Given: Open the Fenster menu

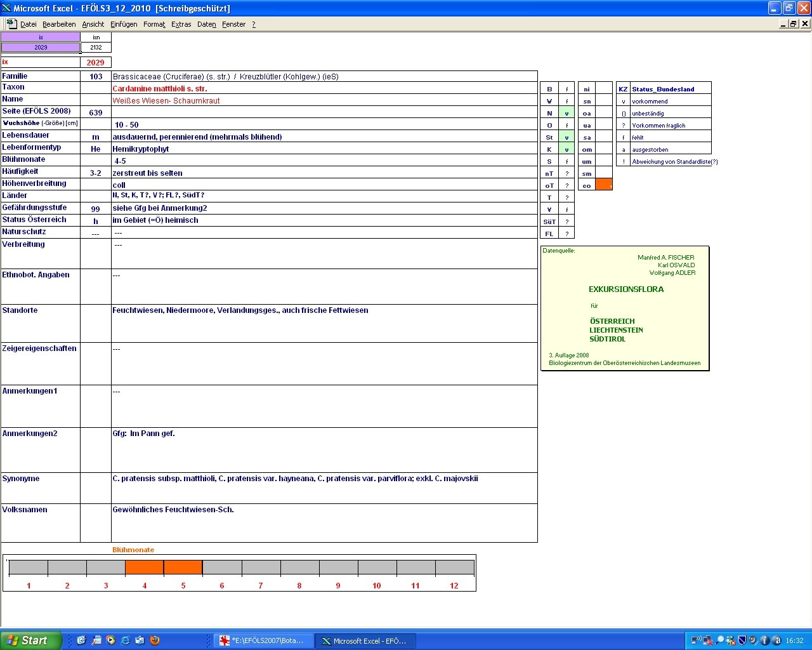Looking at the screenshot, I should [233, 24].
